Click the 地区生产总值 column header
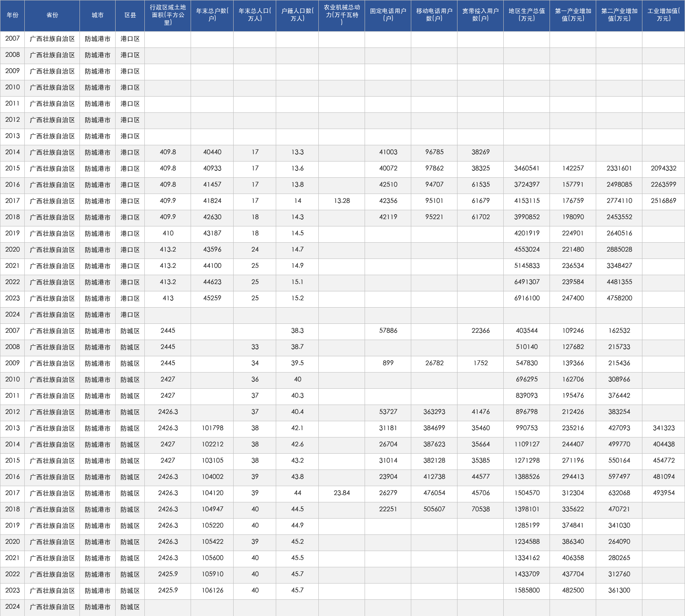 527,15
